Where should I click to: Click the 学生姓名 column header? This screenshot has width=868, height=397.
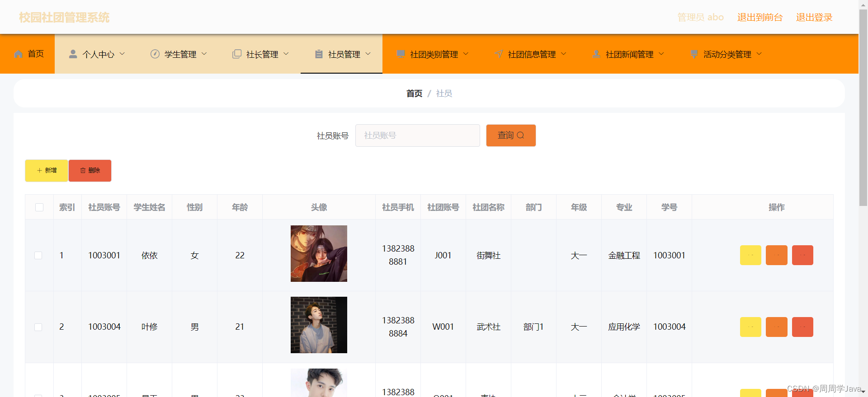tap(149, 207)
